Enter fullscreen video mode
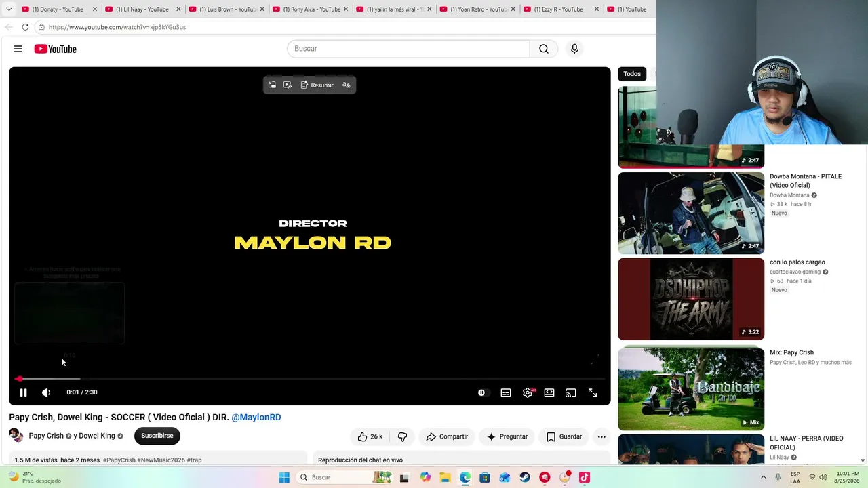Screen dimensions: 868x488 (x=593, y=392)
